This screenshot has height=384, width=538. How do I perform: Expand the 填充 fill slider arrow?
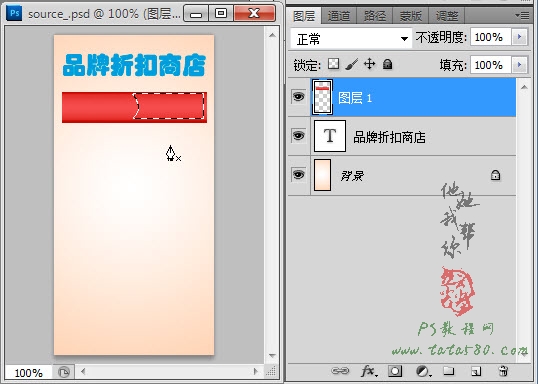[519, 65]
